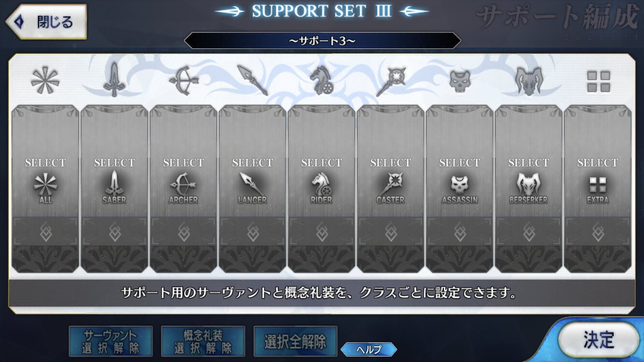The width and height of the screenshot is (644, 362).
Task: Click the Berserker beast icon at top
Action: (529, 80)
